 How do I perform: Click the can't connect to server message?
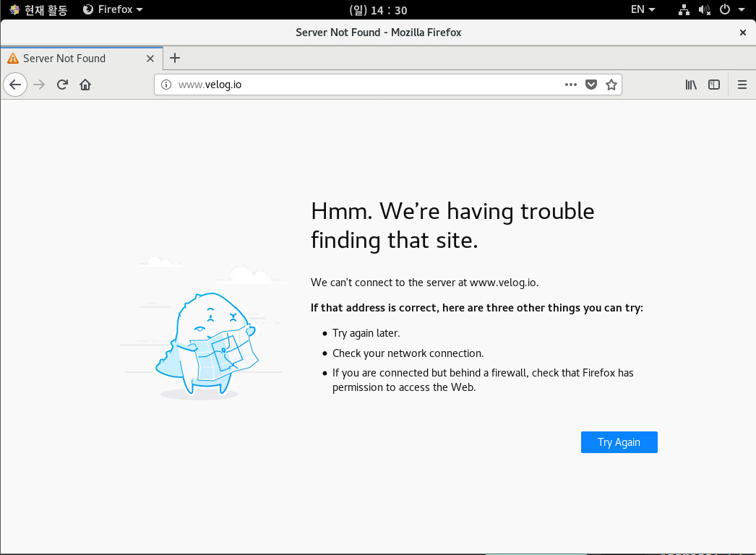tap(424, 283)
